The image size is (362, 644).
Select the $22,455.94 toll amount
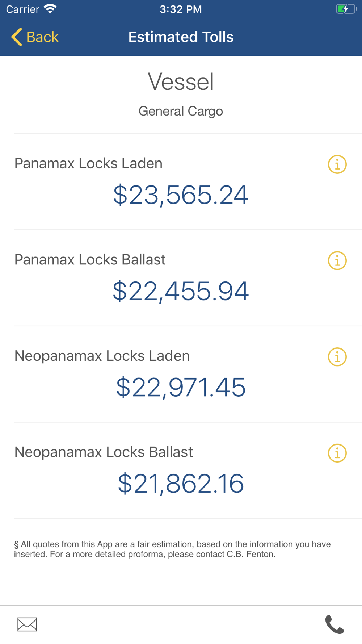coord(181,291)
